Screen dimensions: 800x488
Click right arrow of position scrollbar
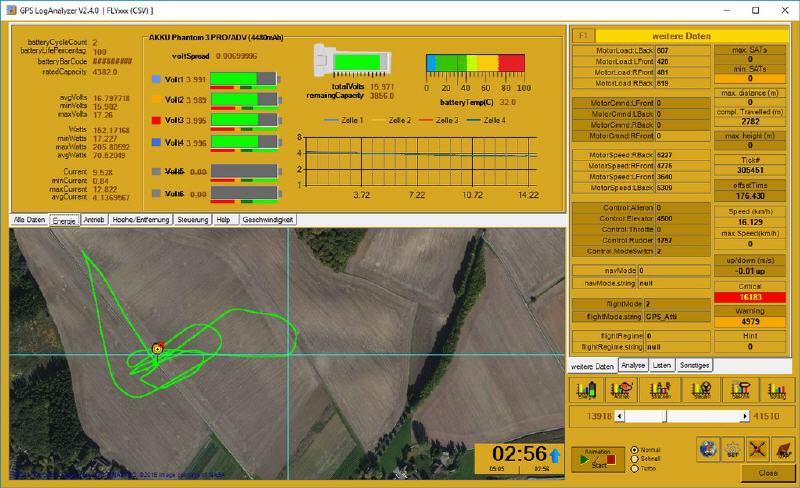coord(745,417)
